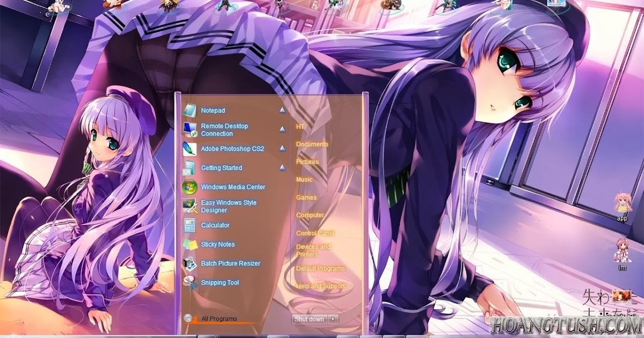Open the Snipping Tool icon
Image resolution: width=644 pixels, height=338 pixels.
click(190, 282)
